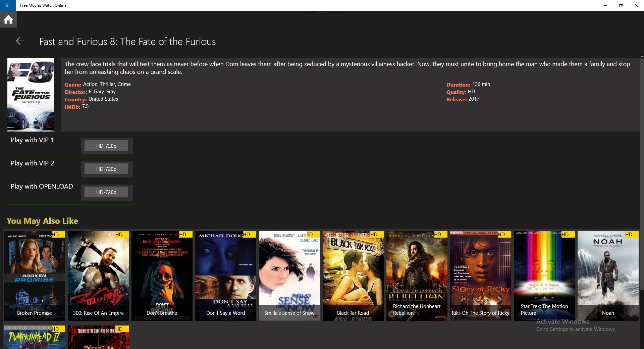Select 300: Rise Of An Empire poster
The image size is (644, 349).
pyautogui.click(x=98, y=276)
